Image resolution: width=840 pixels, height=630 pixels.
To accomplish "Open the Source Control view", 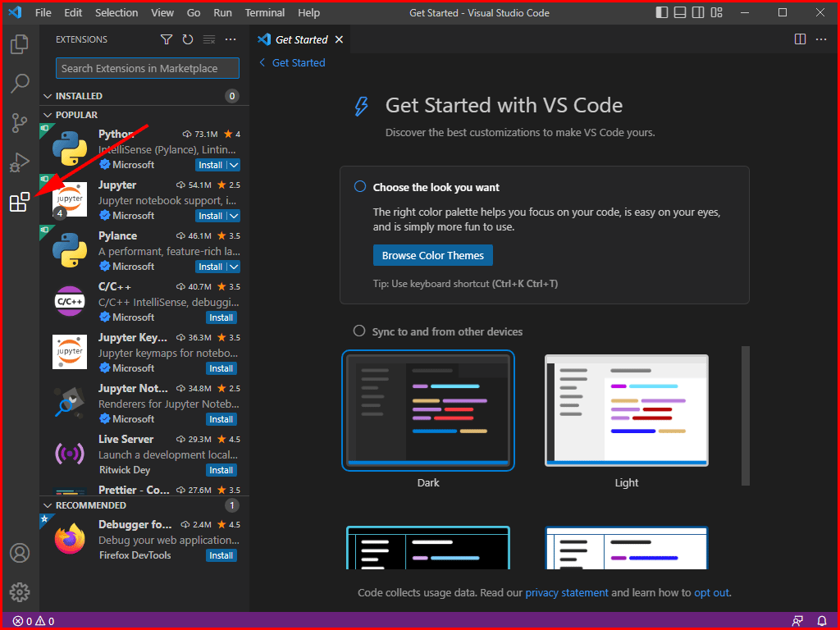I will (20, 123).
